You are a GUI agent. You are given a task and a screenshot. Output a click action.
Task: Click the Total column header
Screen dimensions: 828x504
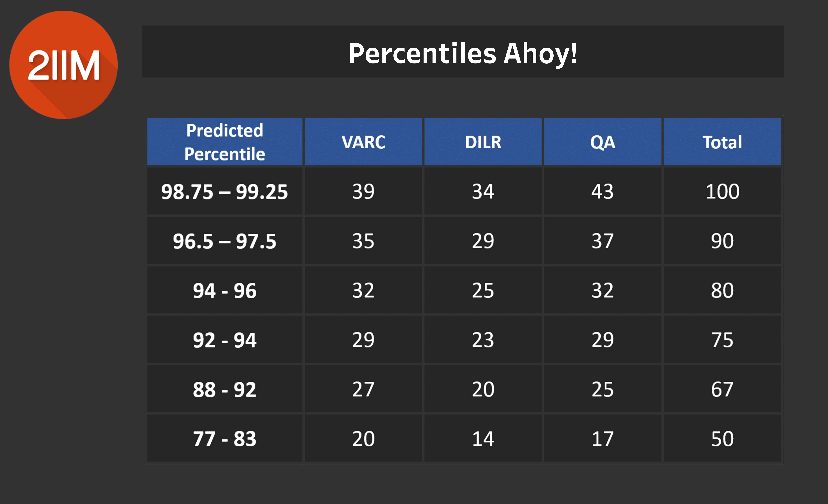[x=722, y=142]
